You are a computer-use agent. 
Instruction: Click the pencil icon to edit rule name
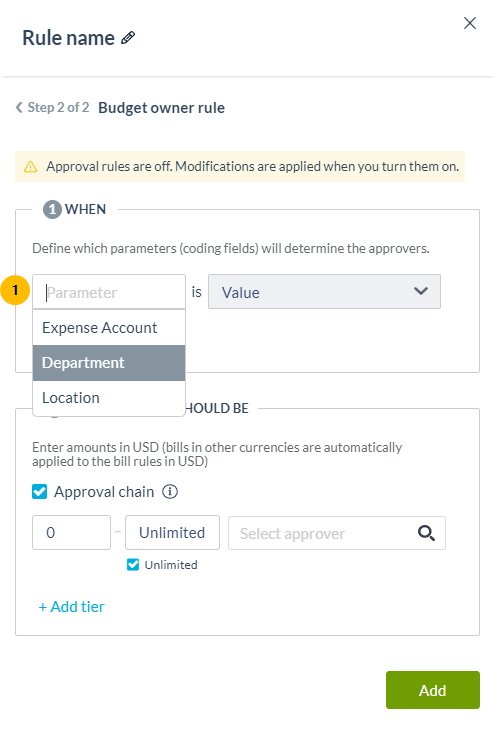(128, 38)
